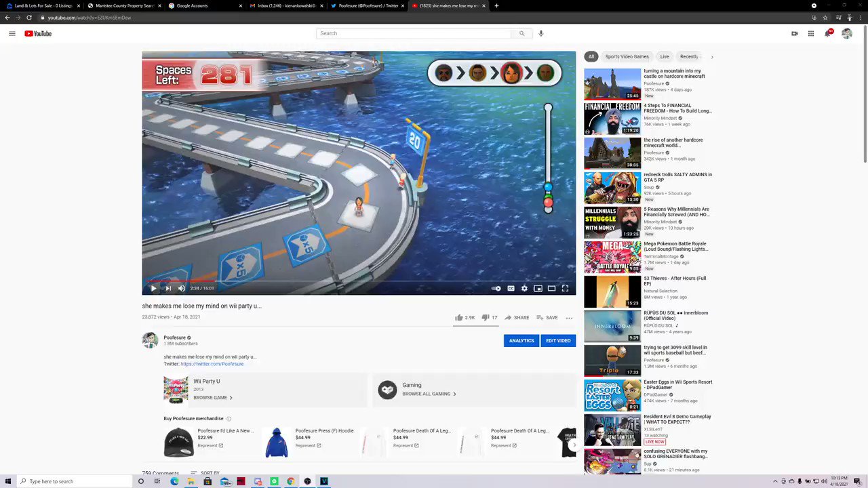The height and width of the screenshot is (488, 868).
Task: Enter full screen mode
Action: pyautogui.click(x=565, y=288)
